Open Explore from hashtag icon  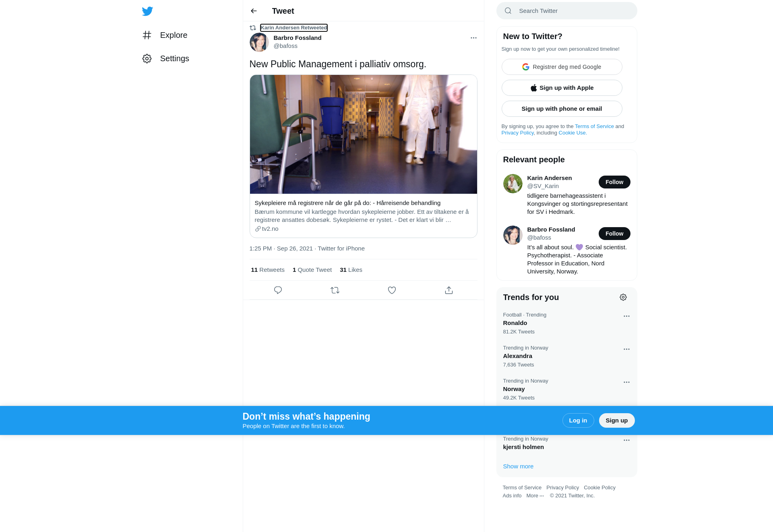click(147, 35)
